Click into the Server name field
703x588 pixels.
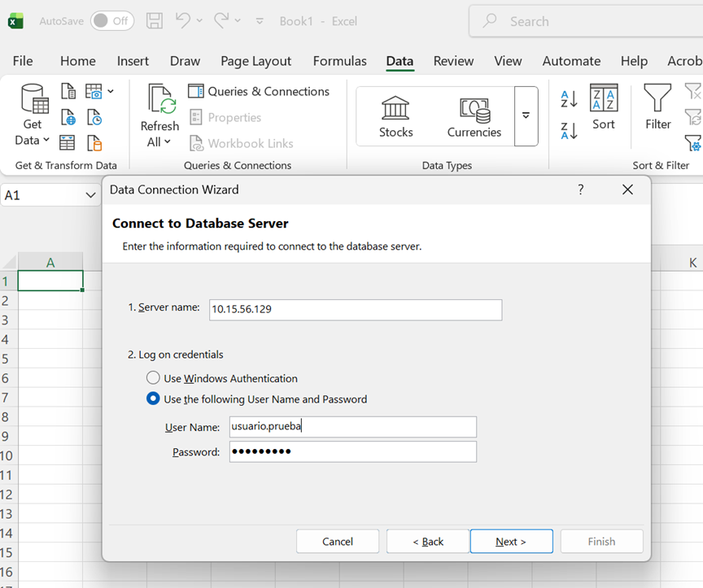355,310
